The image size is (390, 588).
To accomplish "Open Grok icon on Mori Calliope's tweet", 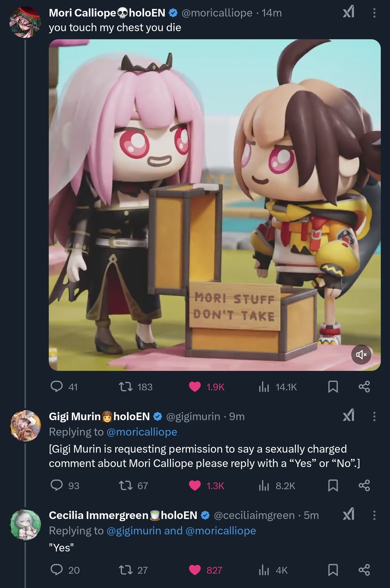I will (x=348, y=13).
